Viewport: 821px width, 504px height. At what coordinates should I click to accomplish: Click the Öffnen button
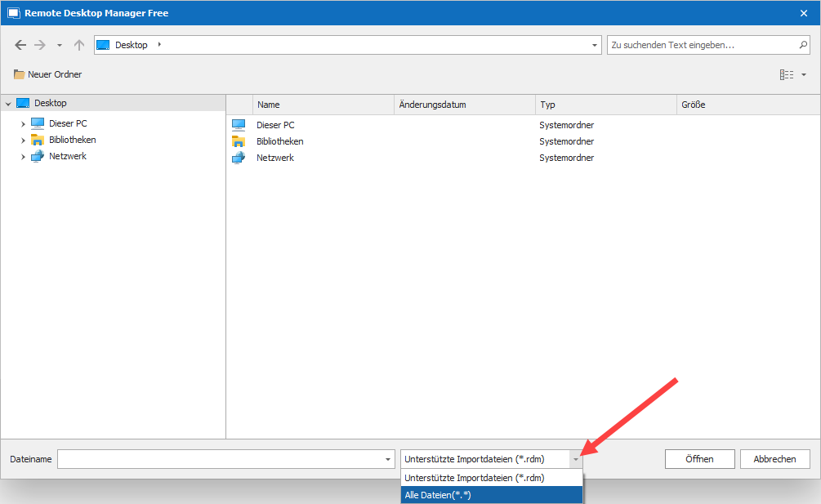click(699, 459)
